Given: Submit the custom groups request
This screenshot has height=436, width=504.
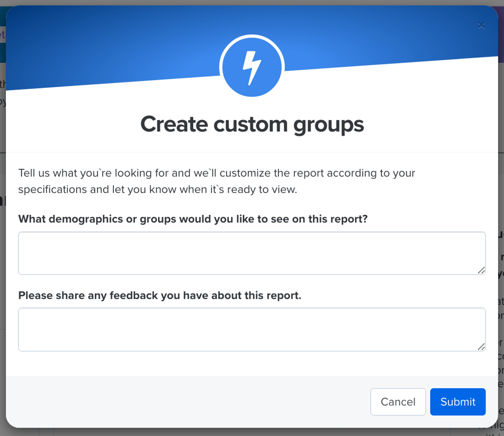Looking at the screenshot, I should coord(458,402).
